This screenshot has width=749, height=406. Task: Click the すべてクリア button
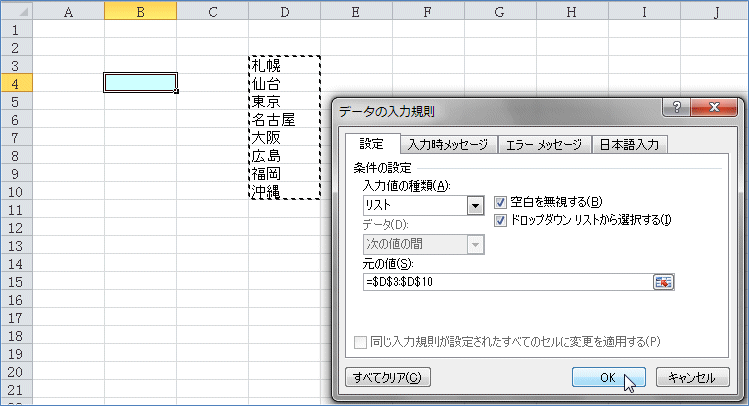pos(387,377)
